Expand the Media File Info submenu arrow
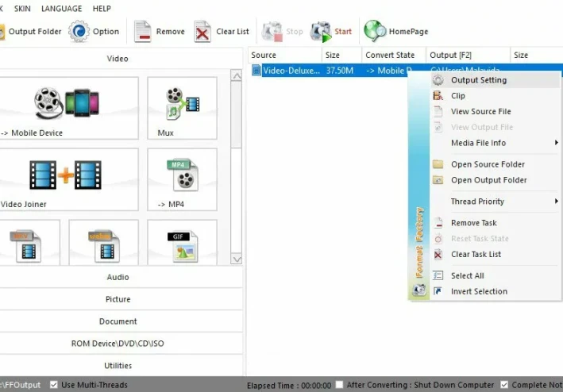 click(556, 142)
